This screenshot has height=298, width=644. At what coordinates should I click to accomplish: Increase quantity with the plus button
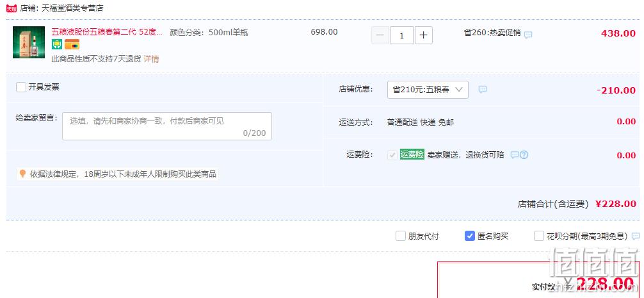(x=423, y=35)
